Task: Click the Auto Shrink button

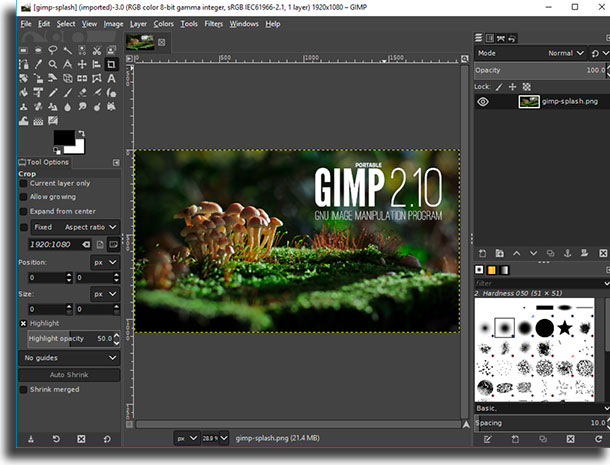Action: coord(69,375)
